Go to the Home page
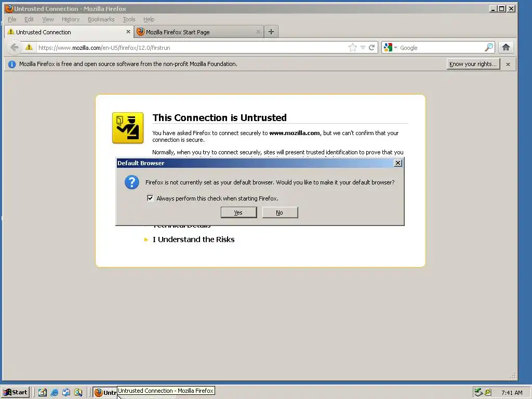The image size is (532, 399). (x=506, y=47)
